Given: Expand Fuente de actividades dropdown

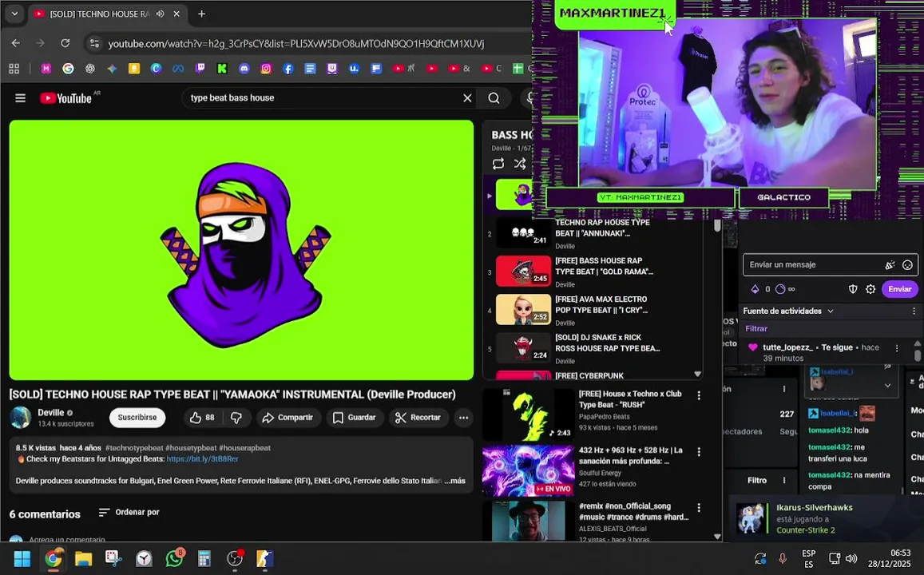Looking at the screenshot, I should coord(788,311).
